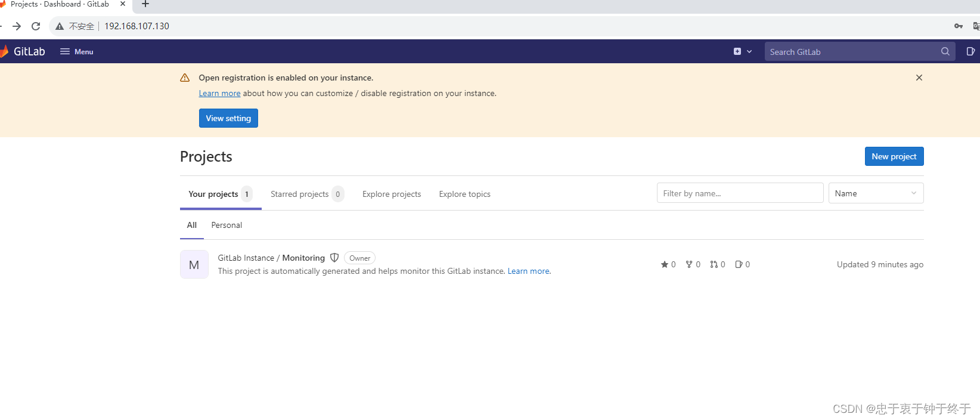Click the not secure warning icon
The height and width of the screenshot is (420, 980).
[x=60, y=26]
